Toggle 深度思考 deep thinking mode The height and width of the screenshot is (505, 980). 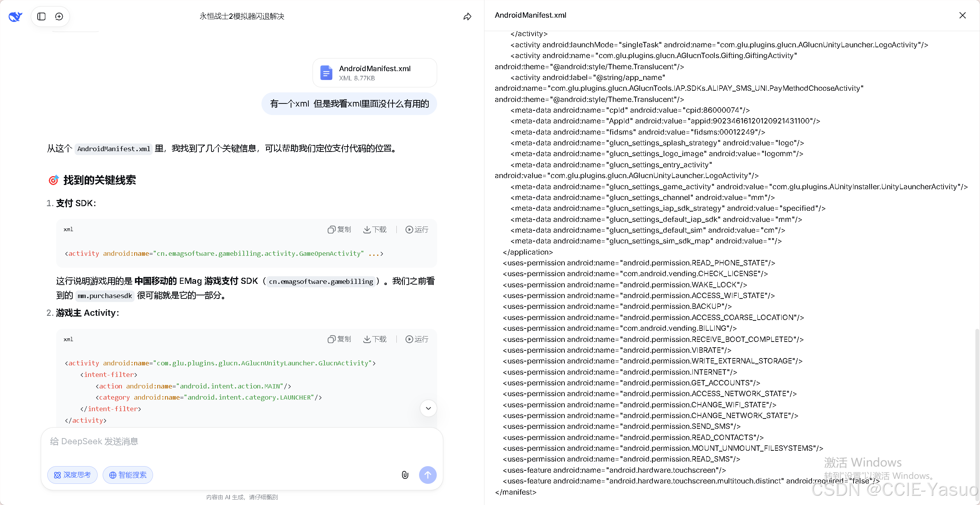pyautogui.click(x=72, y=475)
